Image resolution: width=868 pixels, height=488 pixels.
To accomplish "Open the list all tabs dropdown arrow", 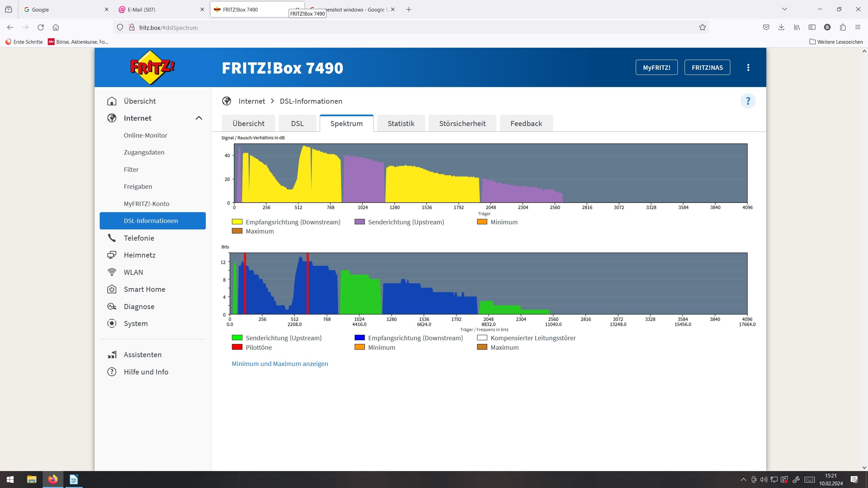I will 784,9.
